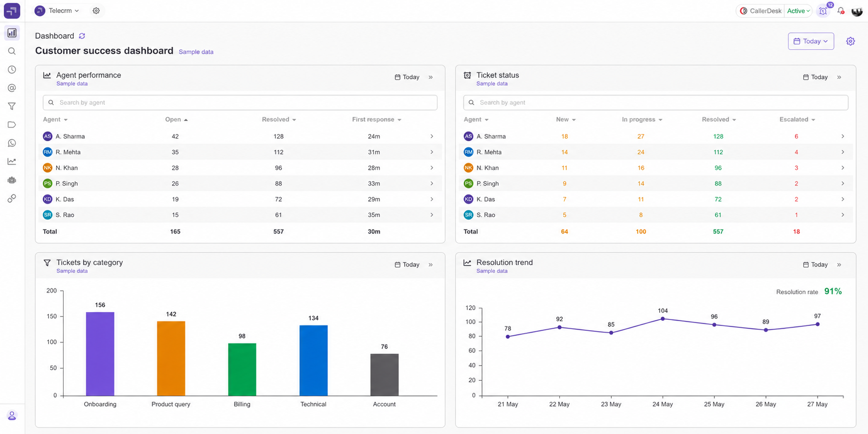Screen dimensions: 868x434
Task: Open the tag label icon in sidebar
Action: [x=12, y=125]
